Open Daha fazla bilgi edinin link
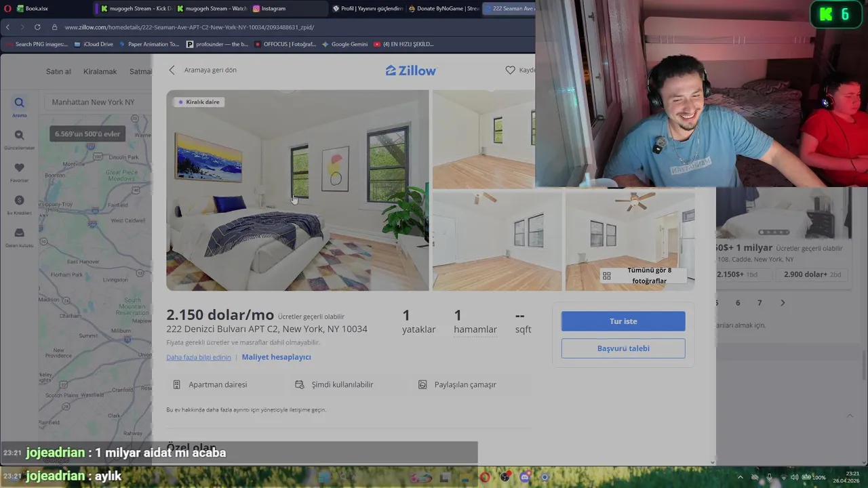This screenshot has width=868, height=488. point(199,357)
